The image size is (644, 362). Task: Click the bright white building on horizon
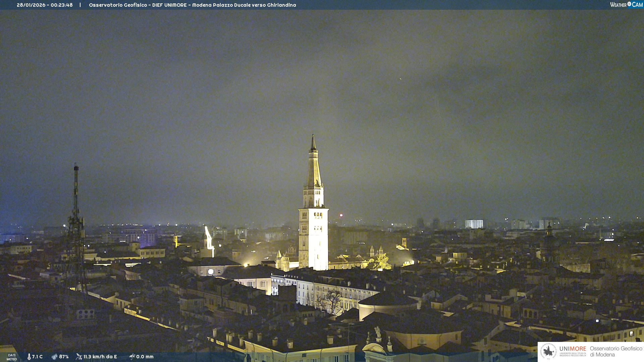coord(474,224)
